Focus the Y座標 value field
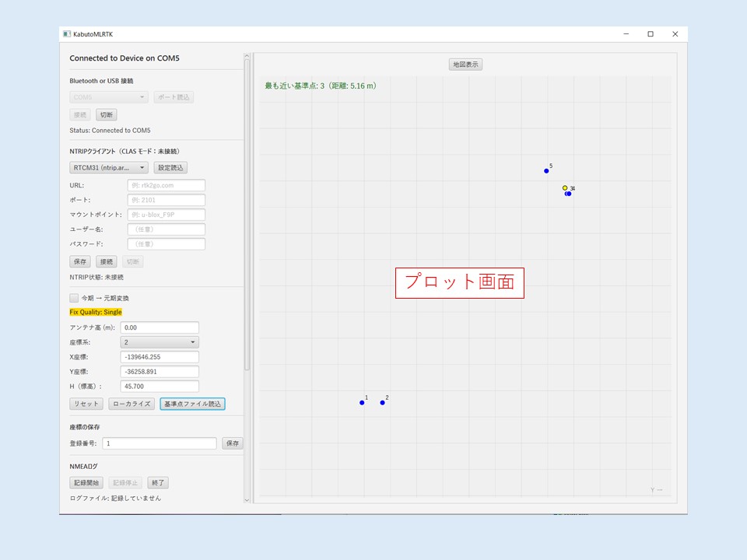 pos(160,372)
